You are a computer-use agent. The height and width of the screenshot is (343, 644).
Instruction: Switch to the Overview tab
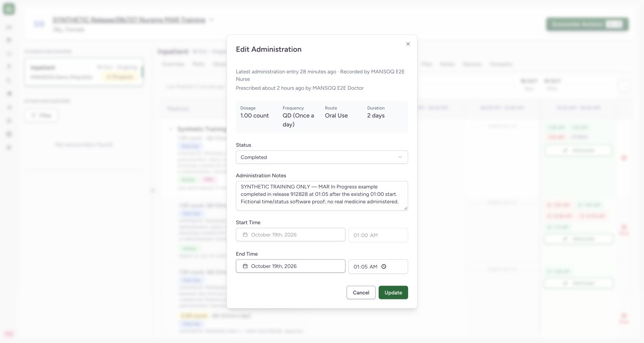click(173, 64)
